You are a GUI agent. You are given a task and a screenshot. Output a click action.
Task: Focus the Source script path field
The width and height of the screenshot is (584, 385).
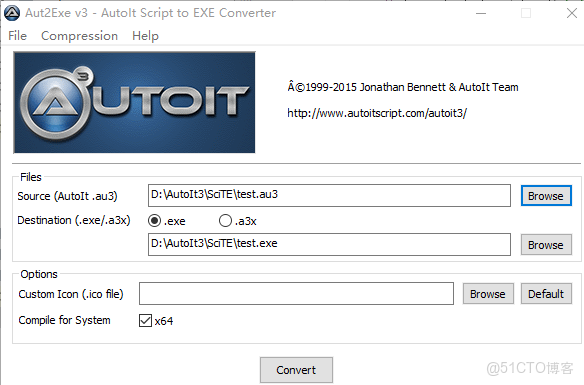329,195
